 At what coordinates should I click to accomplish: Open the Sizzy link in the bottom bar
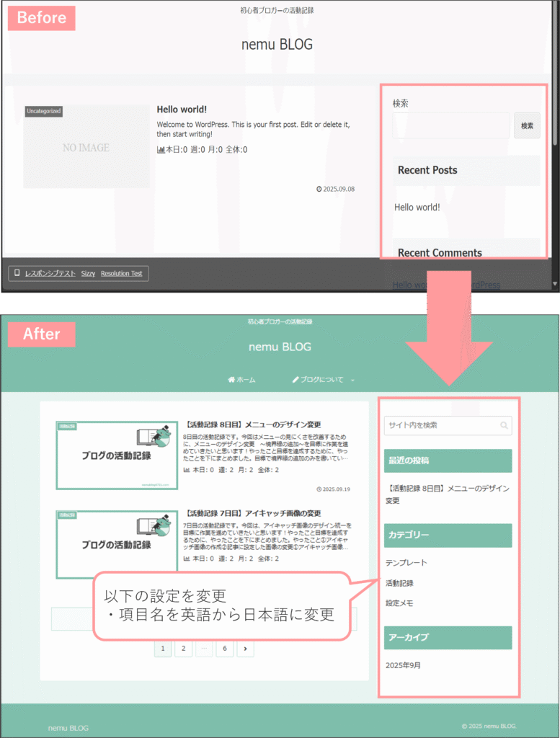(x=88, y=274)
